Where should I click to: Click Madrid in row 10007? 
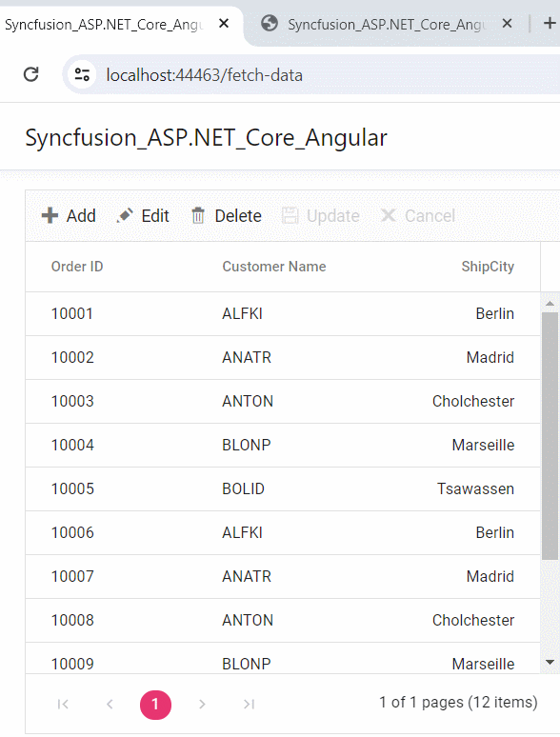pyautogui.click(x=490, y=576)
